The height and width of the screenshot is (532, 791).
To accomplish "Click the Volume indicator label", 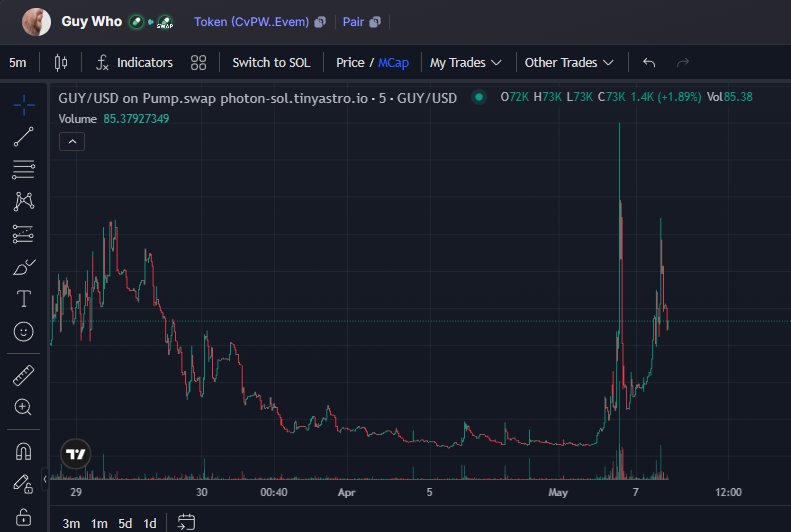I will coord(77,119).
